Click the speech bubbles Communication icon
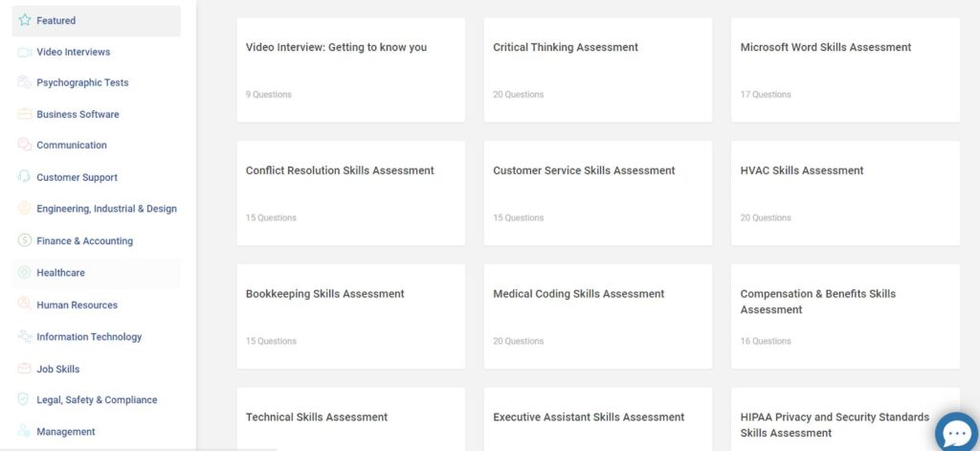980x451 pixels. point(24,145)
